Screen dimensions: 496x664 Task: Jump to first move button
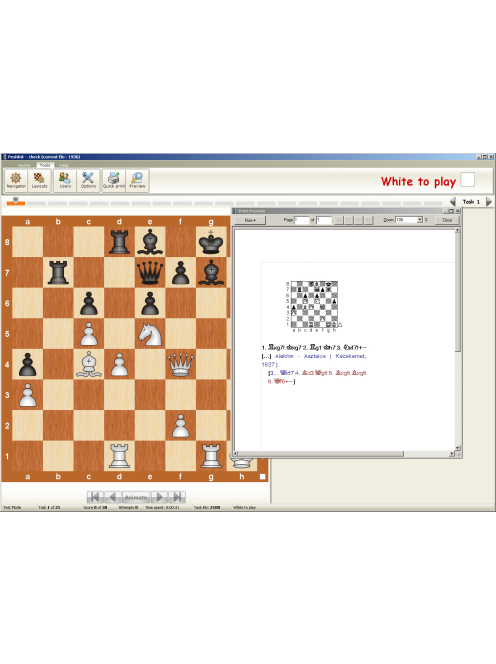pyautogui.click(x=95, y=497)
